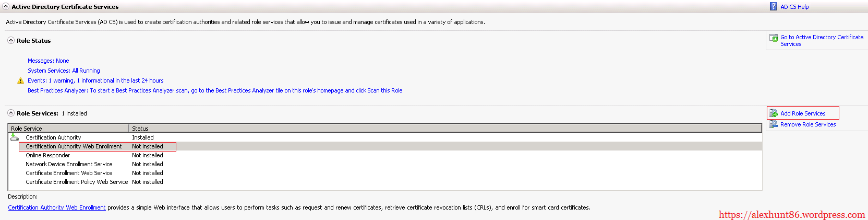Click the warning icon beside Events
This screenshot has width=868, height=220.
pos(20,80)
